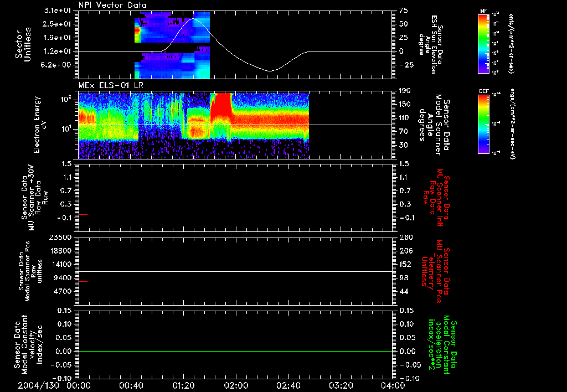567x392 pixels.
Task: Select the 02:00 time axis label
Action: [x=235, y=386]
